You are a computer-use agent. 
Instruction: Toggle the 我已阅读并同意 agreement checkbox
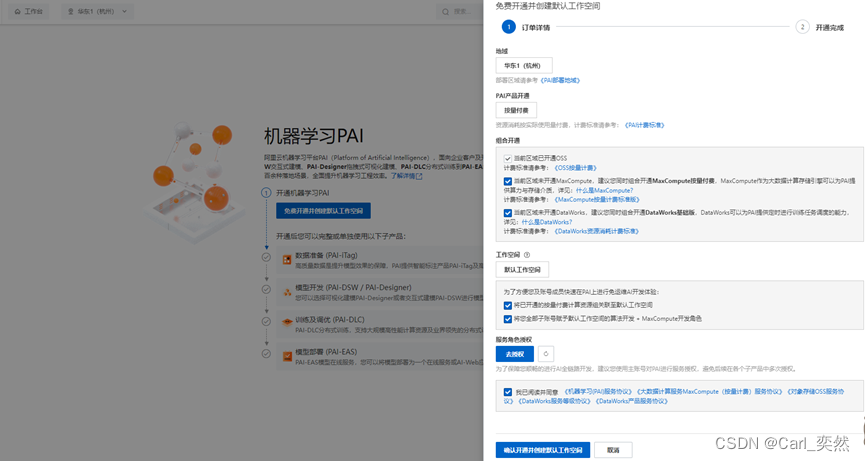point(508,392)
